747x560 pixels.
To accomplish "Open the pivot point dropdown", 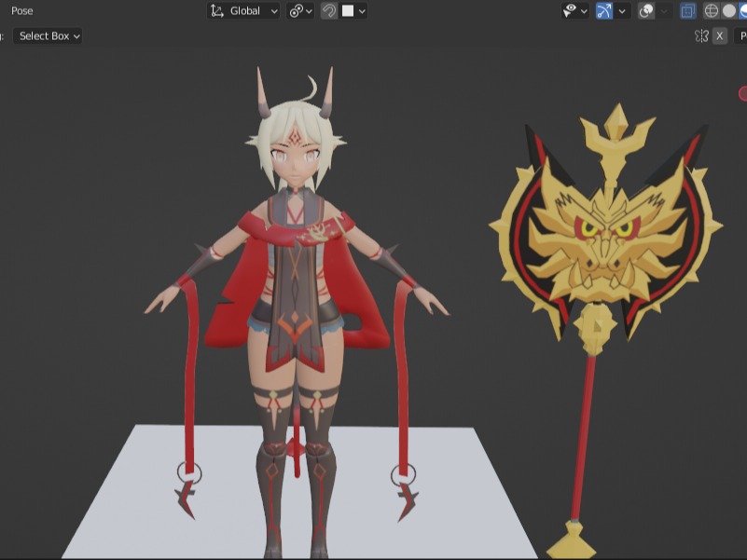I will point(300,11).
